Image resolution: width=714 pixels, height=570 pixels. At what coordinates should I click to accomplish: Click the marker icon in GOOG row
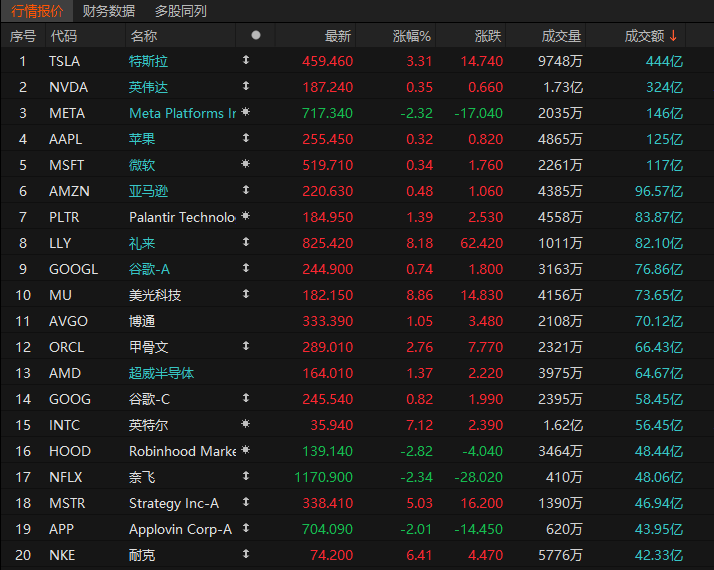click(x=246, y=398)
